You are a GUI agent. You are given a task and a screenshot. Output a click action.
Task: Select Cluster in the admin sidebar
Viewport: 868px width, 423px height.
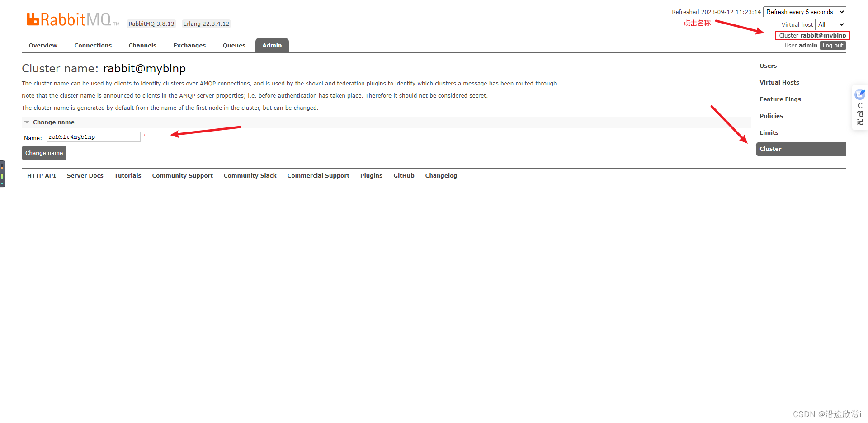(770, 149)
